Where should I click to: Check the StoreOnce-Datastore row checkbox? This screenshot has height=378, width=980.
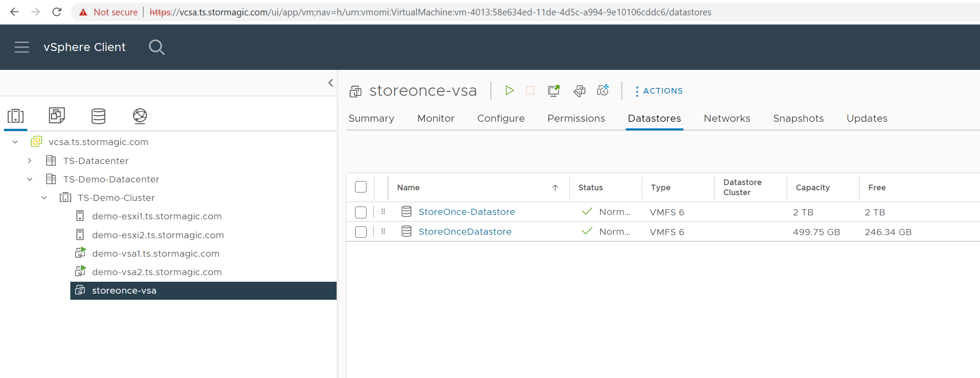click(361, 212)
